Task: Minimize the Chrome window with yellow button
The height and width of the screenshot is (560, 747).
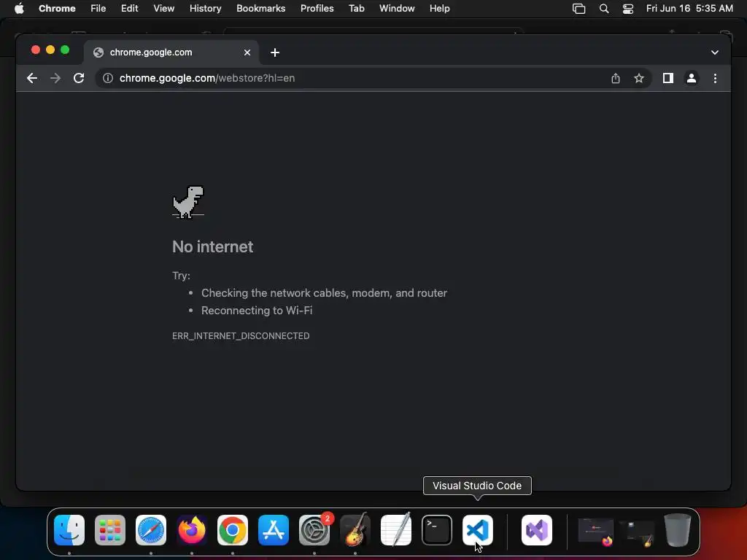Action: [50, 50]
